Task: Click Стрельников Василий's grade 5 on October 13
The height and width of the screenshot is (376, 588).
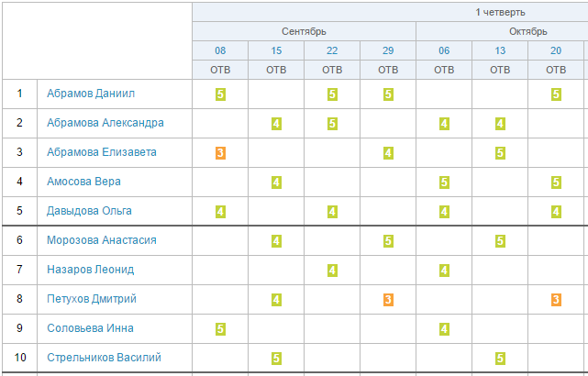Action: 500,359
